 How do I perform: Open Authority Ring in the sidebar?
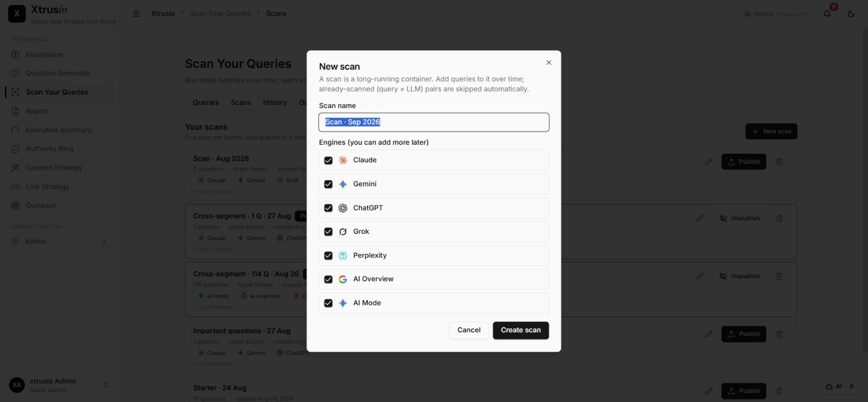click(x=60, y=149)
